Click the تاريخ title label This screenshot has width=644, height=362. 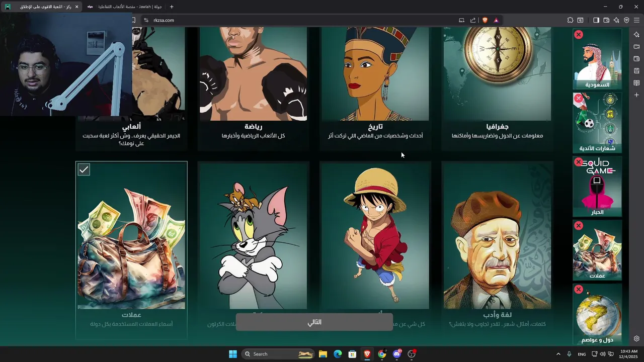[375, 127]
